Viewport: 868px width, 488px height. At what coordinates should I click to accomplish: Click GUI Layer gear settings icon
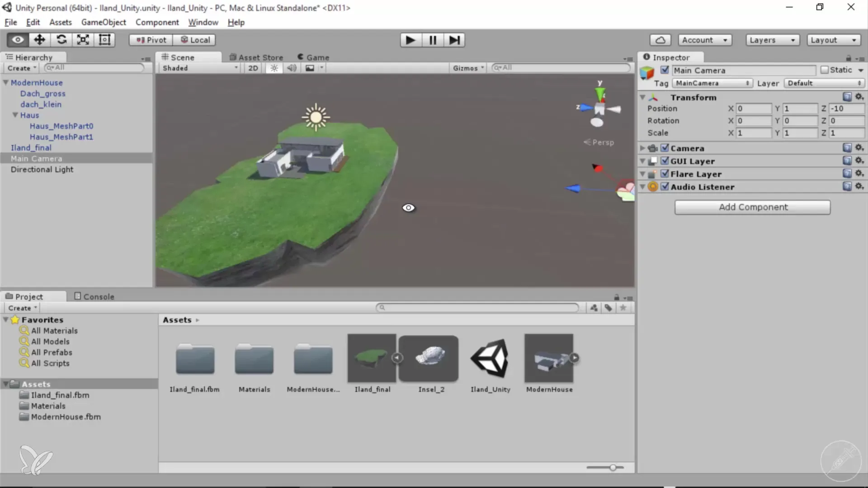click(x=859, y=160)
